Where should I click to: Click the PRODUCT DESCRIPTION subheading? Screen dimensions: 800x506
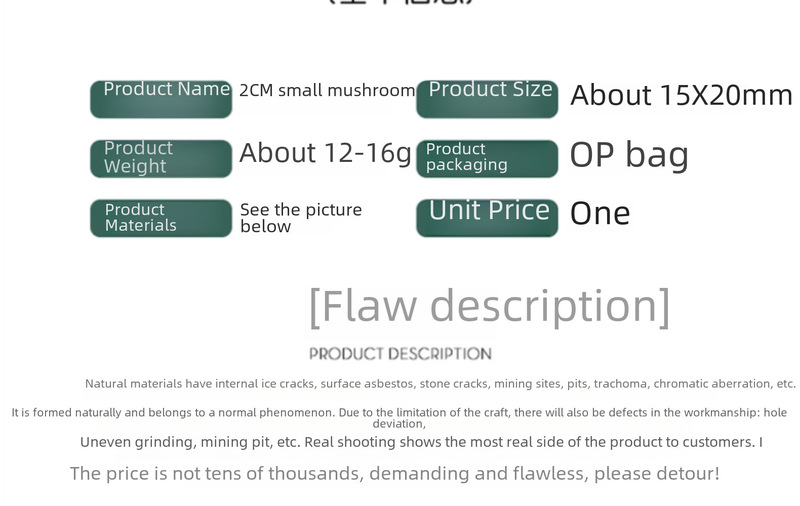tap(401, 353)
